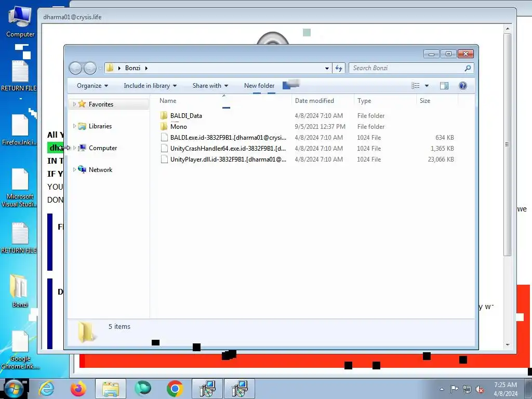Click the 23,066 KB size cell

(x=441, y=159)
